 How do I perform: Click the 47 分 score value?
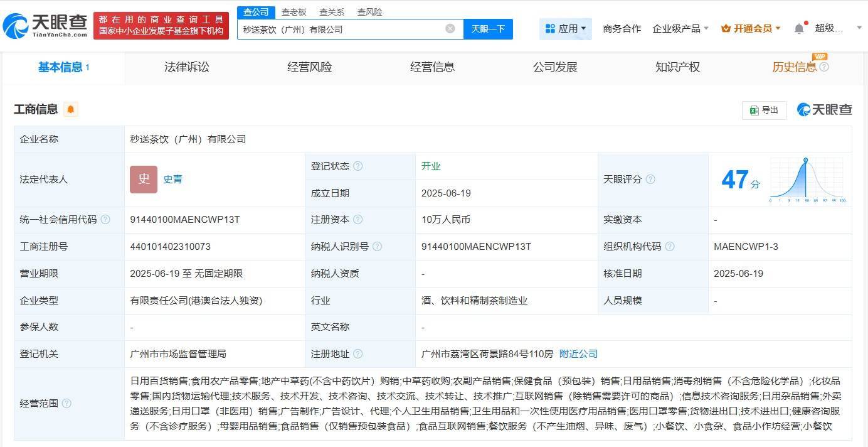tap(740, 180)
